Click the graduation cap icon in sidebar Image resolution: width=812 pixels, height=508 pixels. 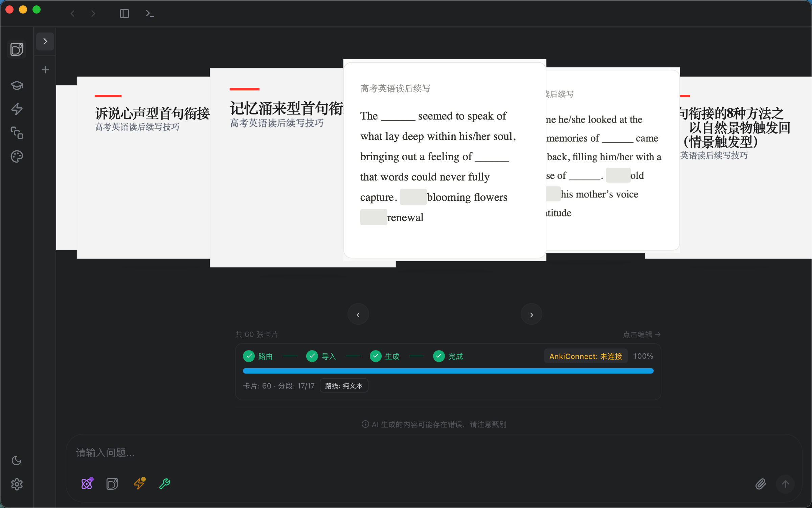click(17, 85)
